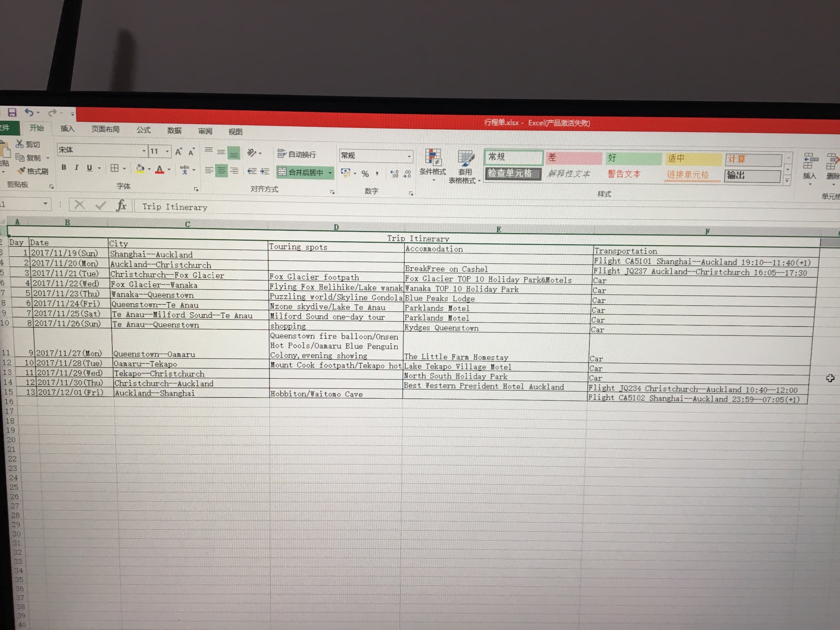Open the font size 11 dropdown
The image size is (840, 630).
(x=167, y=151)
